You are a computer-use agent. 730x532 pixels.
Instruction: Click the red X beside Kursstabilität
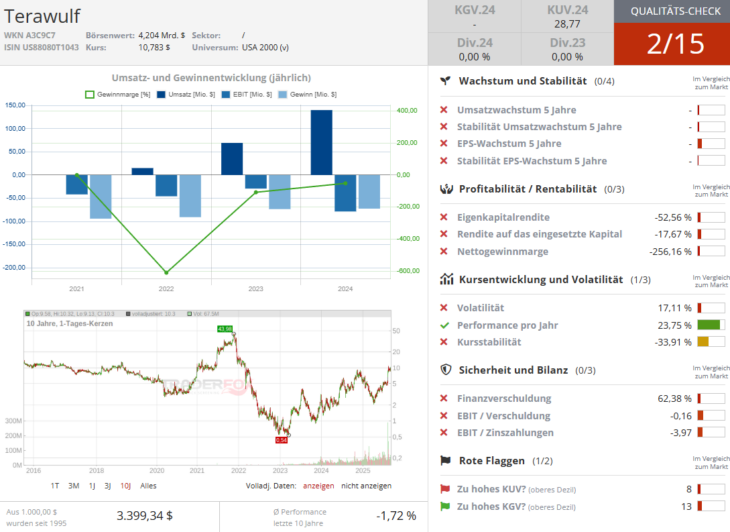tap(444, 342)
